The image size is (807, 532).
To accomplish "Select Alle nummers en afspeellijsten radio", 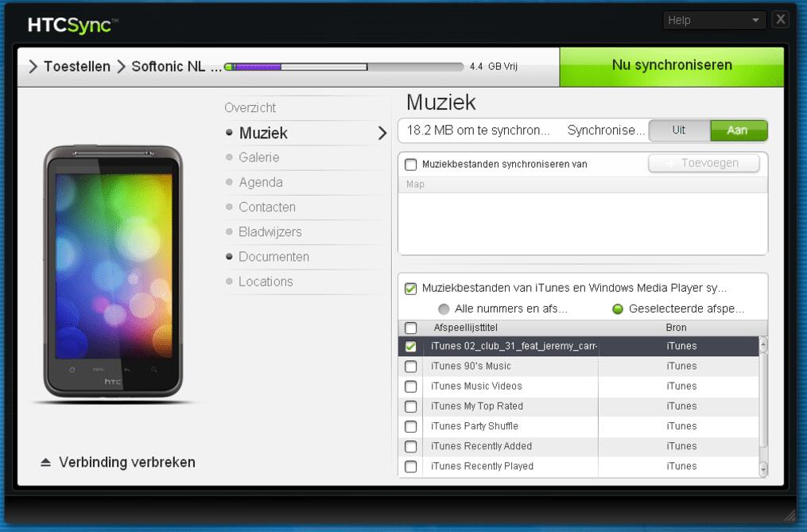I will point(443,309).
